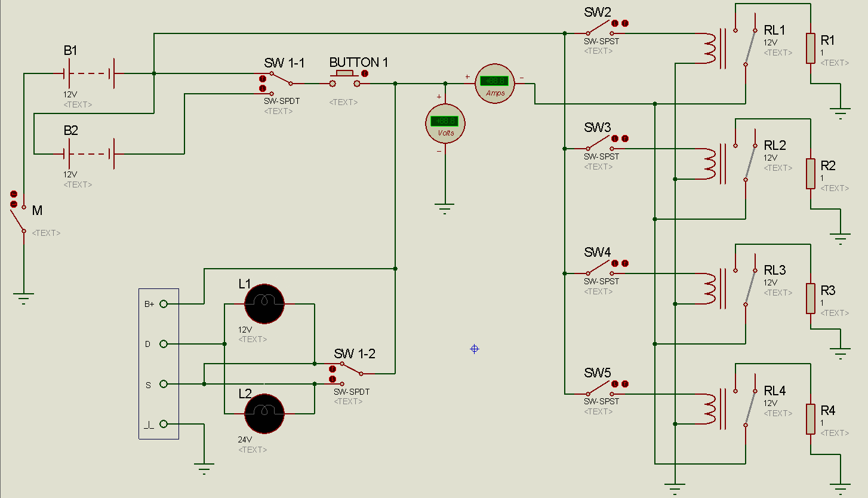Select lamp L2 symbol
868x498 pixels.
264,413
